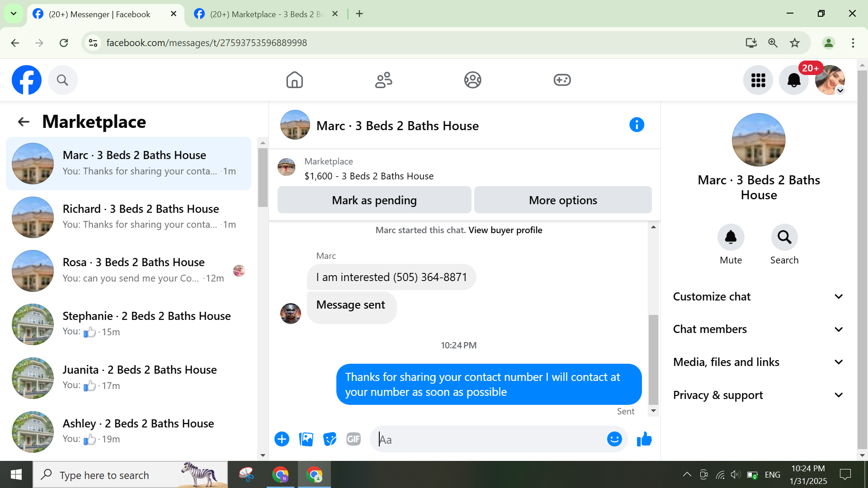The image size is (868, 488).
Task: Open the Facebook home logo
Action: point(27,80)
